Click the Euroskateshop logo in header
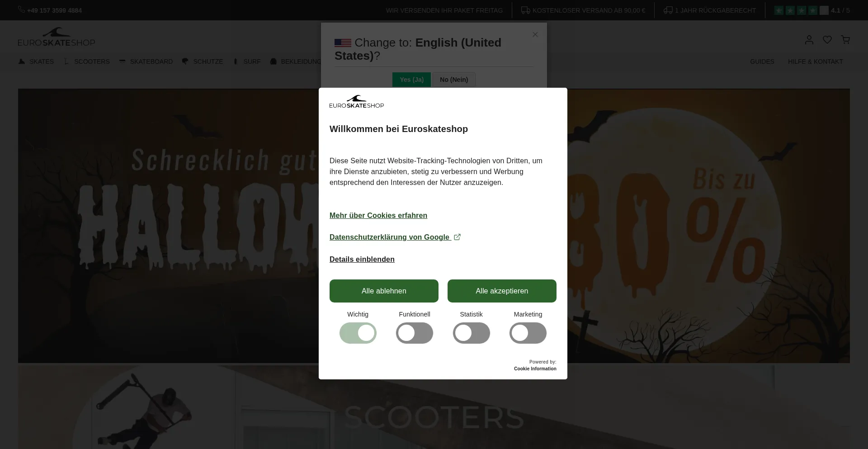The width and height of the screenshot is (868, 449). [57, 37]
